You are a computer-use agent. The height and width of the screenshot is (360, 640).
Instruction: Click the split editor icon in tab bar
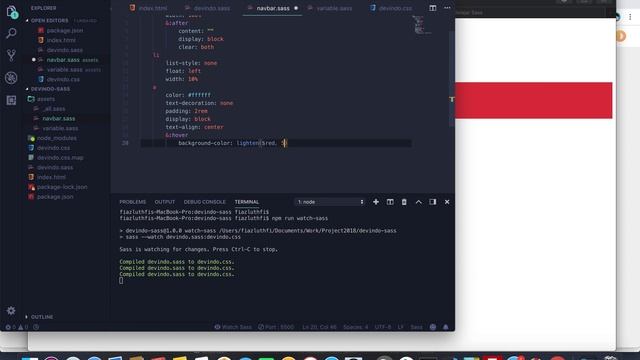pyautogui.click(x=433, y=8)
